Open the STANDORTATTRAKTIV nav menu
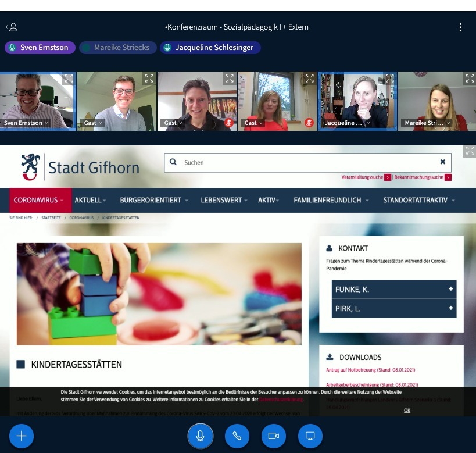Image resolution: width=476 pixels, height=453 pixels. 419,200
